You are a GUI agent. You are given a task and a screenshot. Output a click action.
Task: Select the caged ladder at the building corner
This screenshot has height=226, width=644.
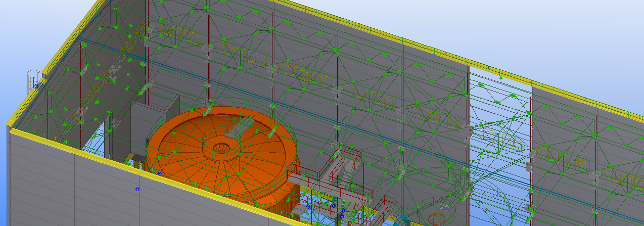pos(32,80)
